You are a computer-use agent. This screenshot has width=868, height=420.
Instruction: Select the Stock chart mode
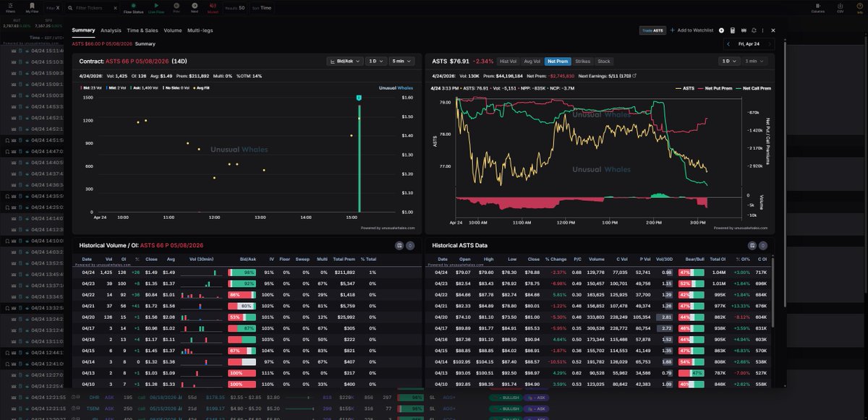[604, 61]
